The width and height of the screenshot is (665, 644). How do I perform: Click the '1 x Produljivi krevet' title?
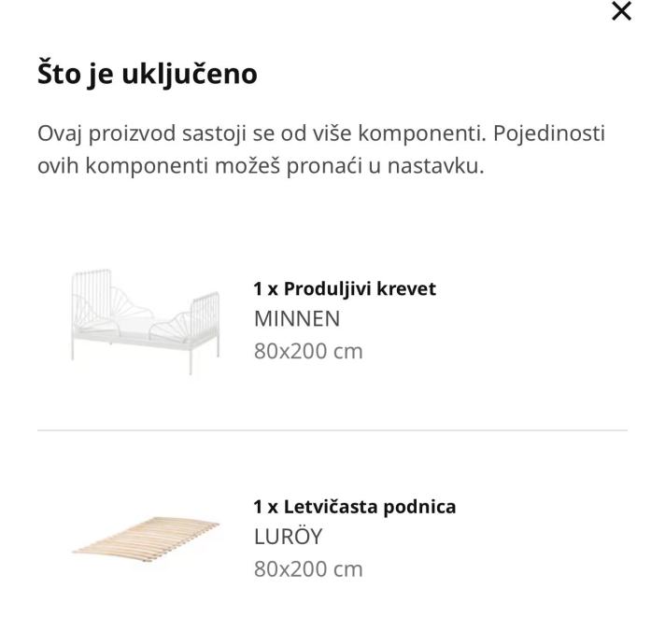pyautogui.click(x=345, y=288)
